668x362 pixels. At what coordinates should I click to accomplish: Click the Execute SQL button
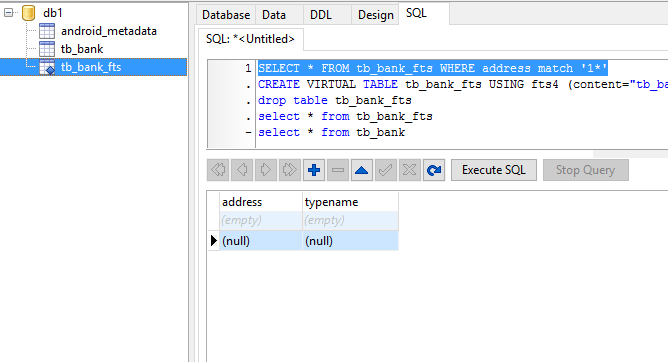(494, 170)
